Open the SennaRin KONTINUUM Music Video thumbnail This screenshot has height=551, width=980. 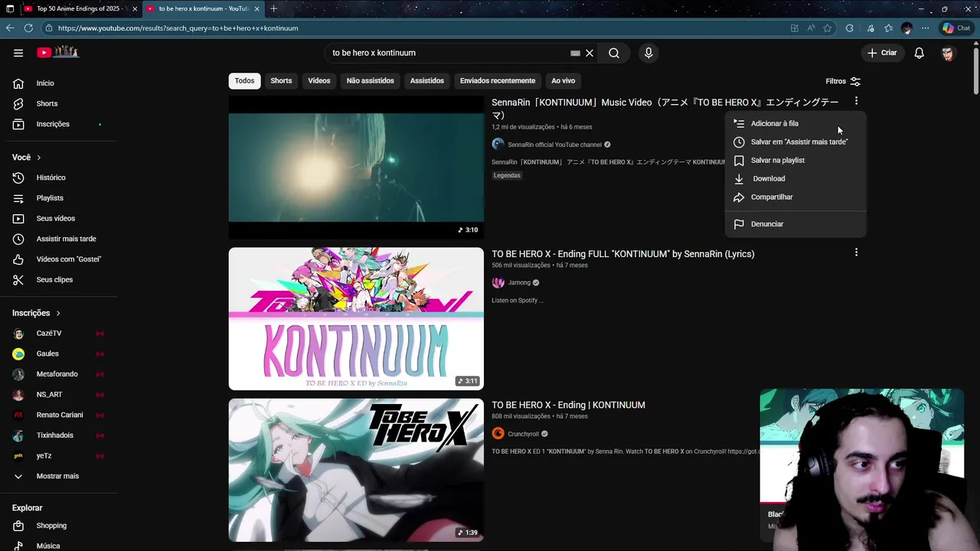[x=356, y=168]
